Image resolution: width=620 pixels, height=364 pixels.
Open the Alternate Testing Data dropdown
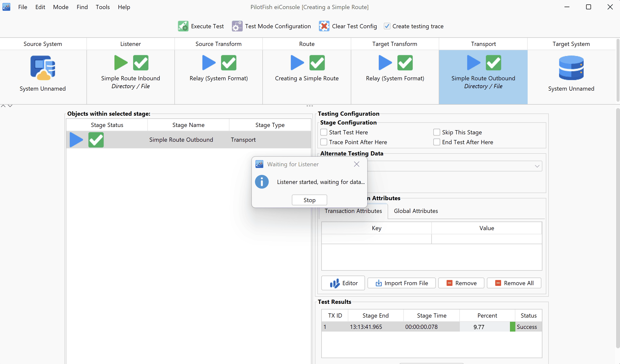click(537, 166)
